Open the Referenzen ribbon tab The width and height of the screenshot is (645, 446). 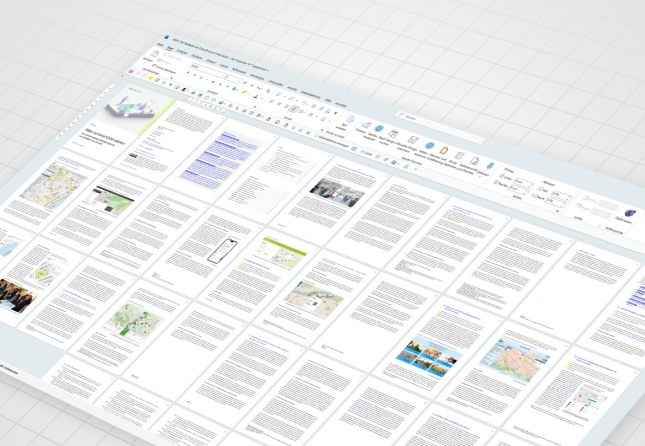239,71
